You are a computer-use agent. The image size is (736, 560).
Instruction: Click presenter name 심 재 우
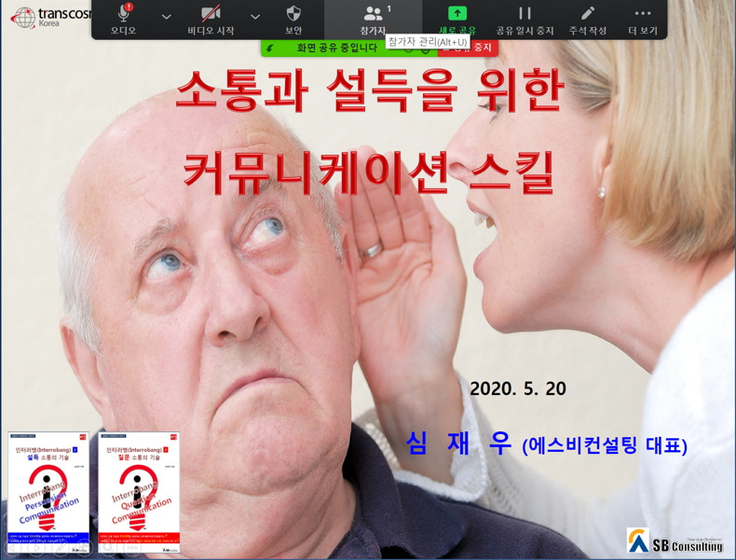pyautogui.click(x=458, y=444)
